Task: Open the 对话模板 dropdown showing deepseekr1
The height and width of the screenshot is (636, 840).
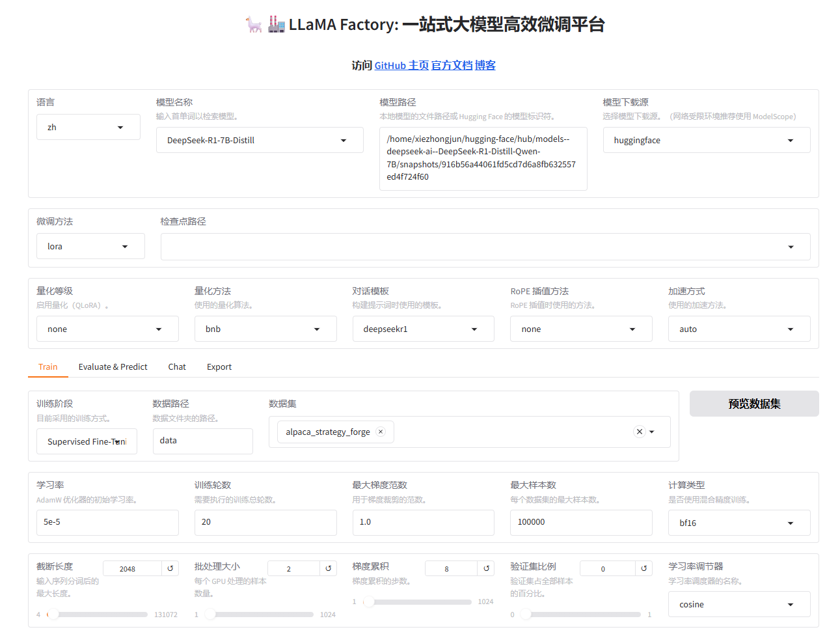Action: click(424, 329)
